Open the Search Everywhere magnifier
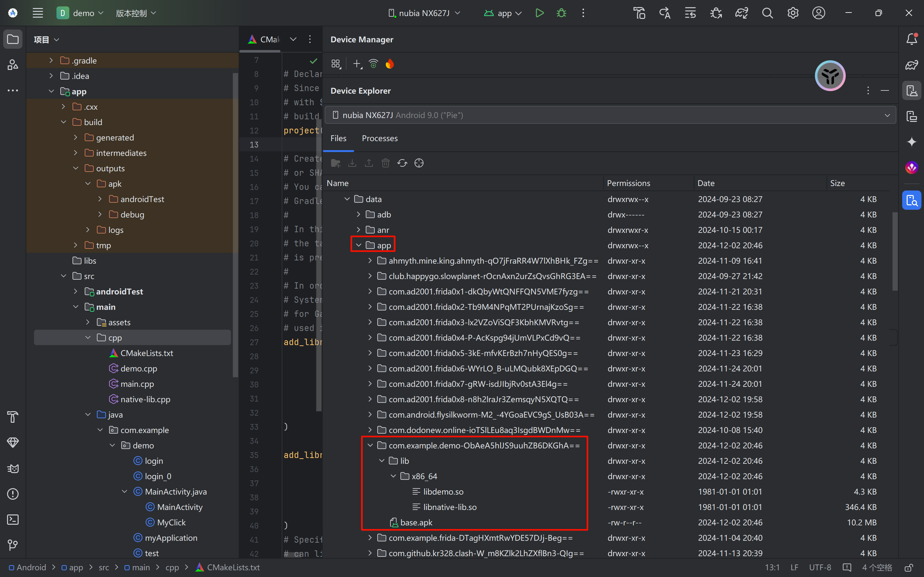This screenshot has height=577, width=924. [767, 13]
